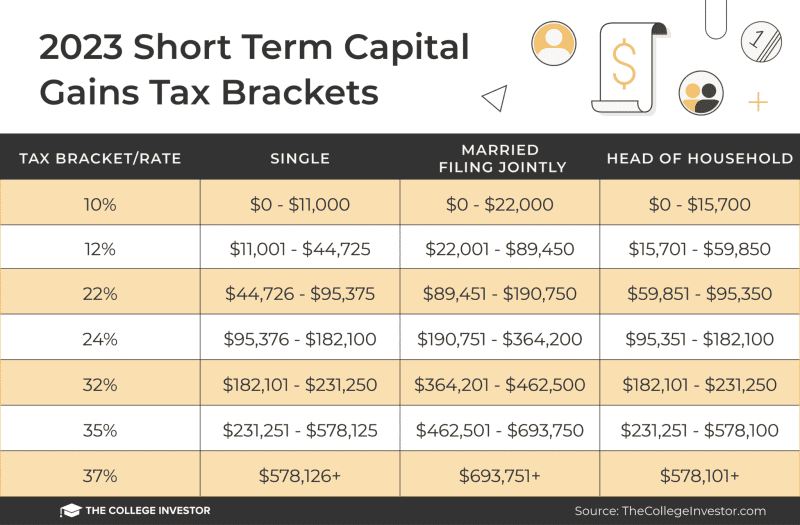Click the yellow plus sign icon
The width and height of the screenshot is (800, 525).
[758, 101]
